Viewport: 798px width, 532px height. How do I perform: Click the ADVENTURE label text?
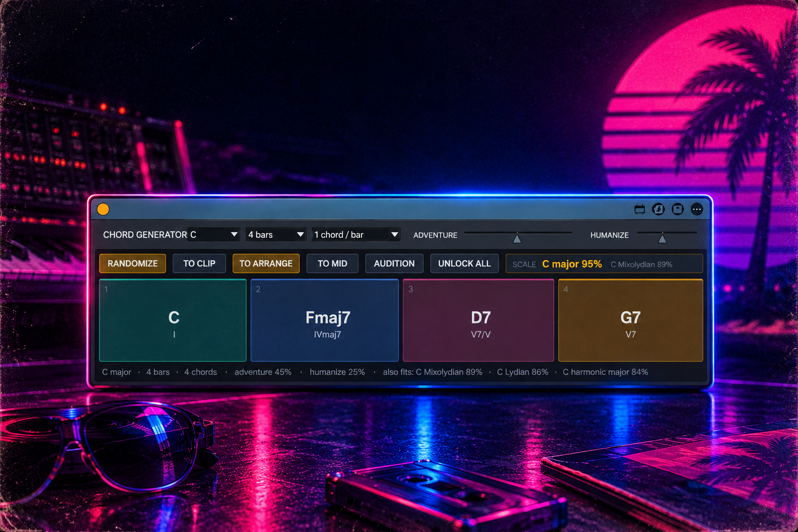tap(435, 235)
